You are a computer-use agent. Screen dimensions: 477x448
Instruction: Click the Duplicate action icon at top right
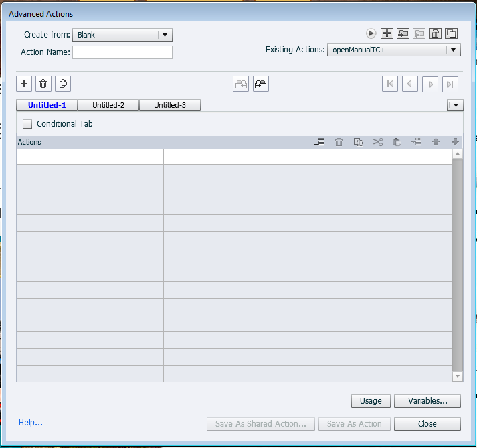coord(451,33)
